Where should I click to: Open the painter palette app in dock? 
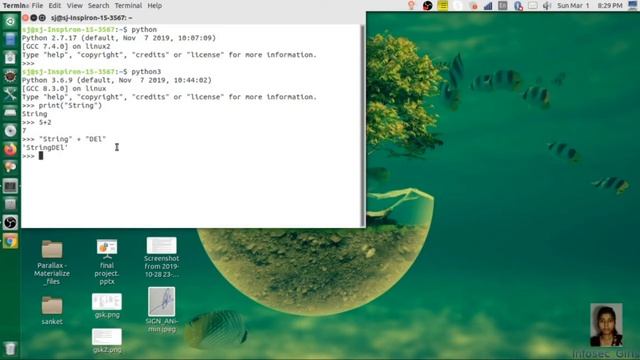(x=10, y=167)
